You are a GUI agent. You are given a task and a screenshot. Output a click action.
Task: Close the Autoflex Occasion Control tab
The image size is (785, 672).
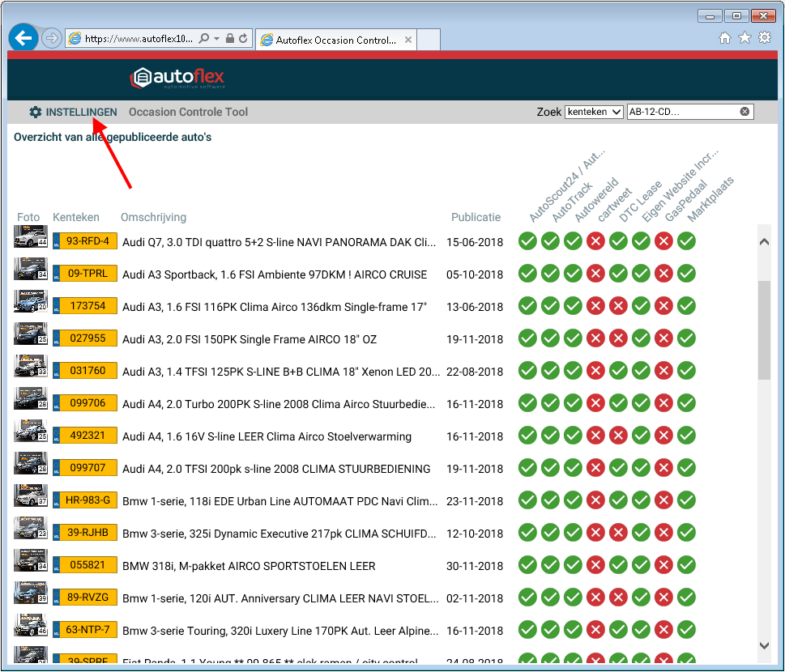click(408, 40)
